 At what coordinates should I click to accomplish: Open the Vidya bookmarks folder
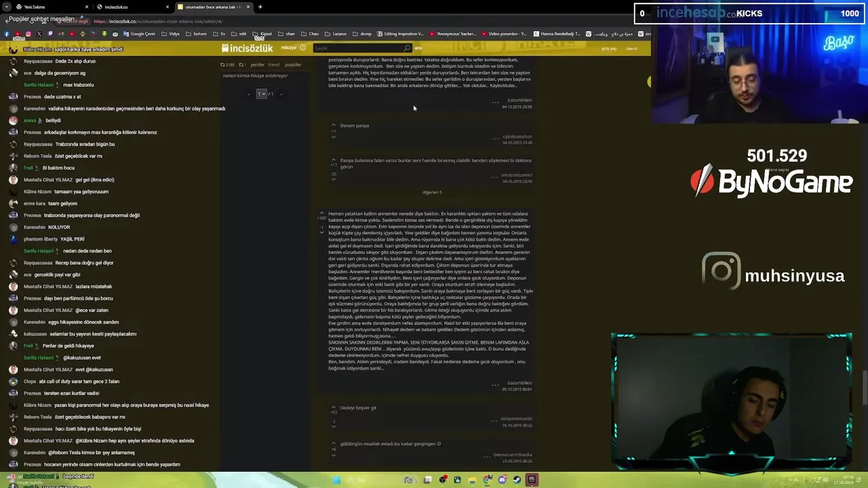pos(172,34)
